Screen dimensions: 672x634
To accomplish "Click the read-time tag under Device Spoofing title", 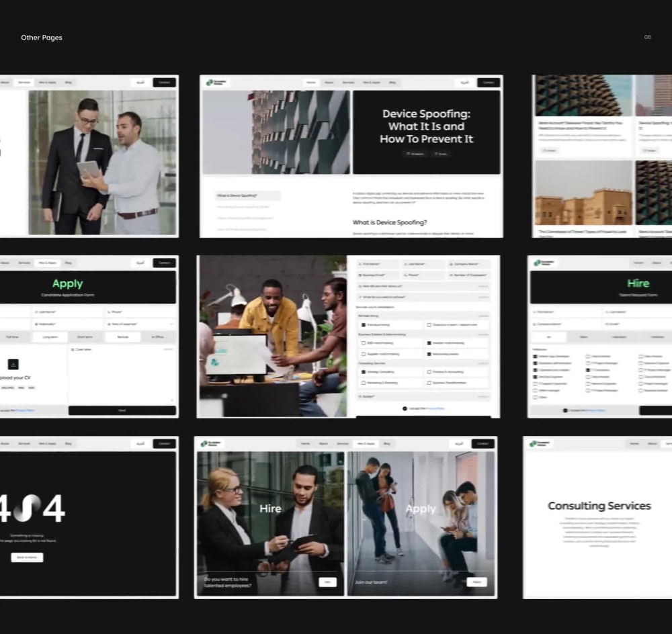I will tap(441, 154).
